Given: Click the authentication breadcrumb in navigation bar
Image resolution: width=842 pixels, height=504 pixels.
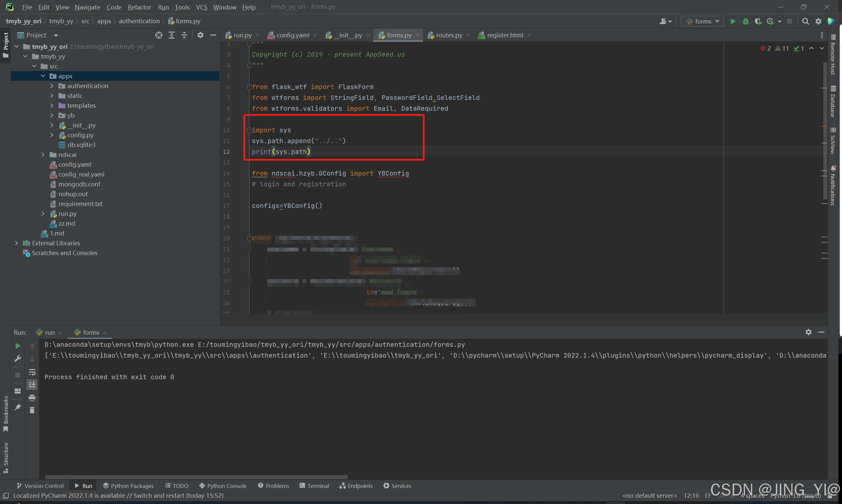Looking at the screenshot, I should (x=139, y=21).
